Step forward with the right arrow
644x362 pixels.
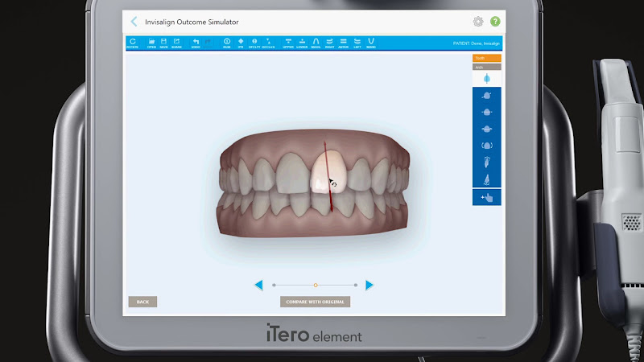coord(369,285)
